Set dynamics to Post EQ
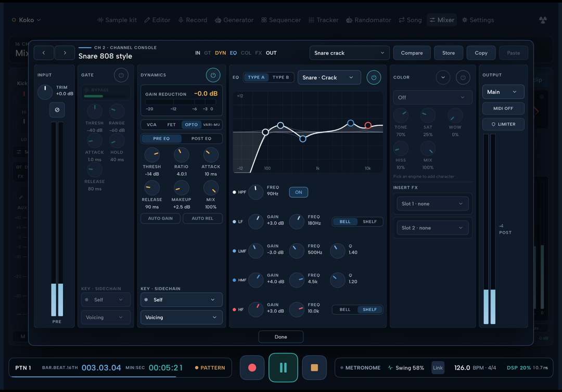Image resolution: width=562 pixels, height=392 pixels. point(201,138)
